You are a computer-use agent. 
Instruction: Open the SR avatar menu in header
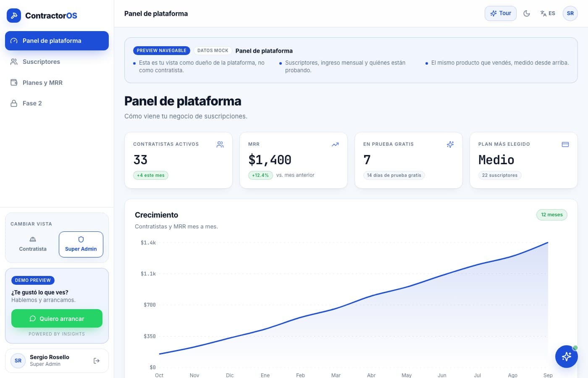pyautogui.click(x=570, y=13)
